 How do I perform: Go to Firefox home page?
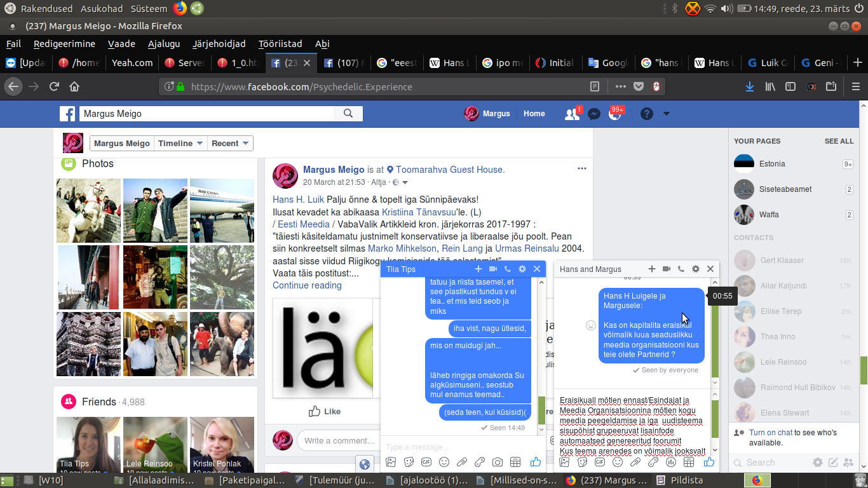point(74,86)
